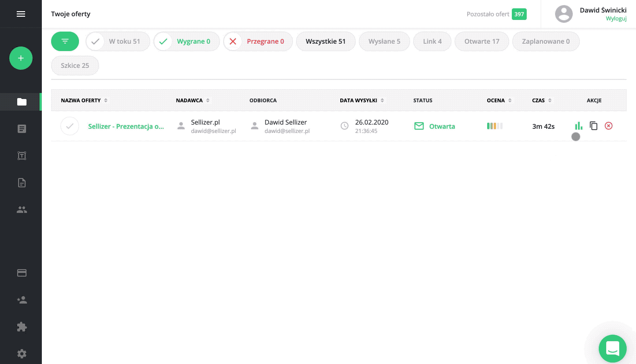Delete offer with red X circle icon
Screen dimensions: 636x364
609,126
